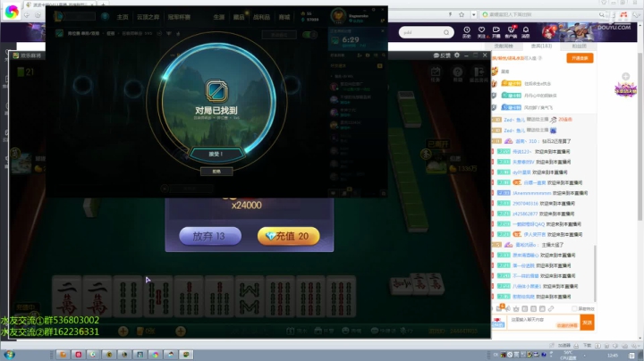Click gray plus circle on right sidebar
The height and width of the screenshot is (361, 644).
(x=625, y=76)
